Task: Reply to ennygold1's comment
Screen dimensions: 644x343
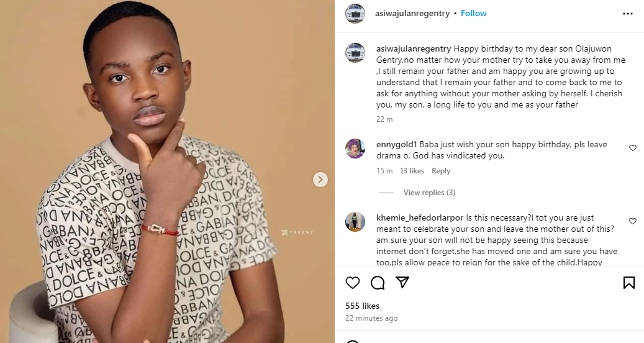Action: (x=441, y=171)
